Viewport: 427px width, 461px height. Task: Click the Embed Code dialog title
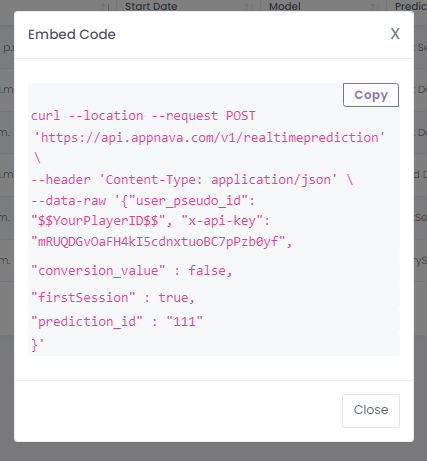pyautogui.click(x=72, y=34)
